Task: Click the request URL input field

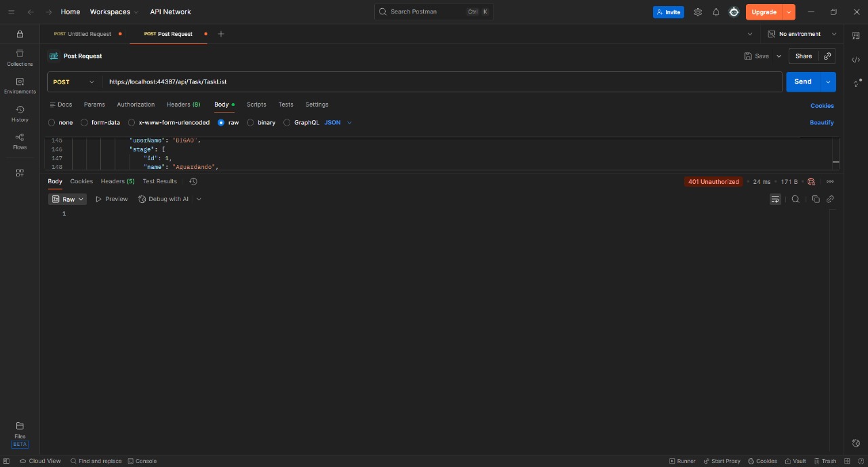Action: tap(441, 82)
